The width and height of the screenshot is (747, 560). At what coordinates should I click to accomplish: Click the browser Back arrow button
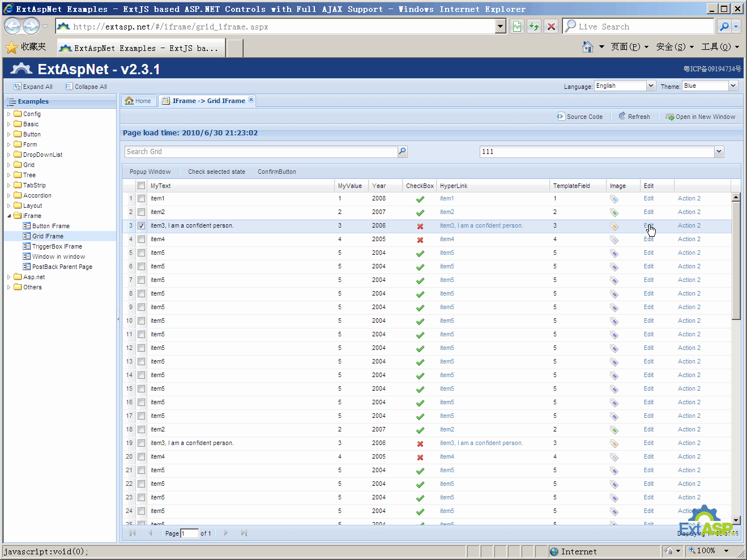click(x=12, y=26)
